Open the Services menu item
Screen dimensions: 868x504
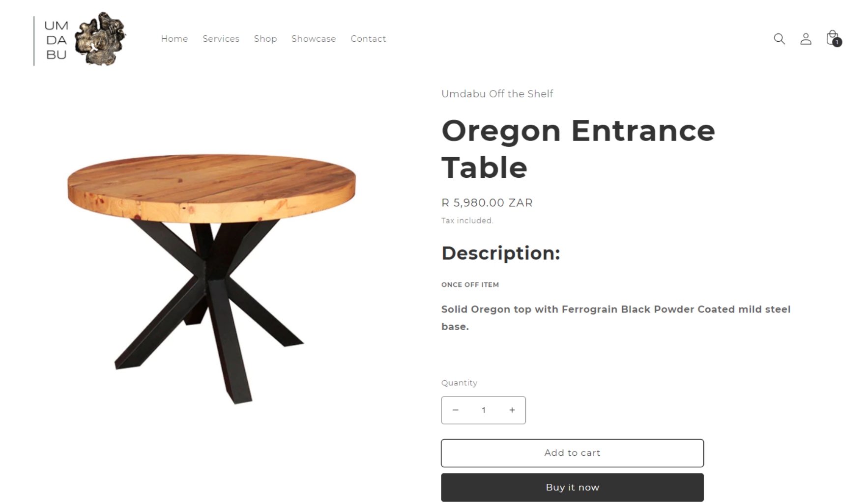221,39
